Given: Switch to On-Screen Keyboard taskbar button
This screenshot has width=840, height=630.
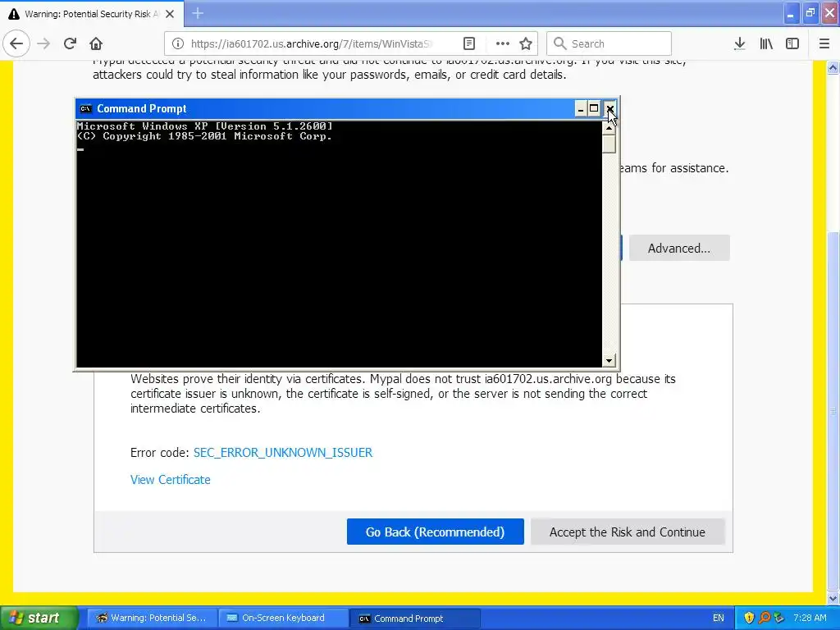Looking at the screenshot, I should pyautogui.click(x=283, y=618).
